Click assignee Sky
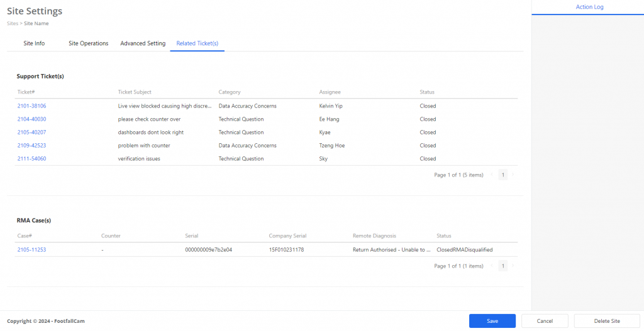This screenshot has width=644, height=331. 323,158
